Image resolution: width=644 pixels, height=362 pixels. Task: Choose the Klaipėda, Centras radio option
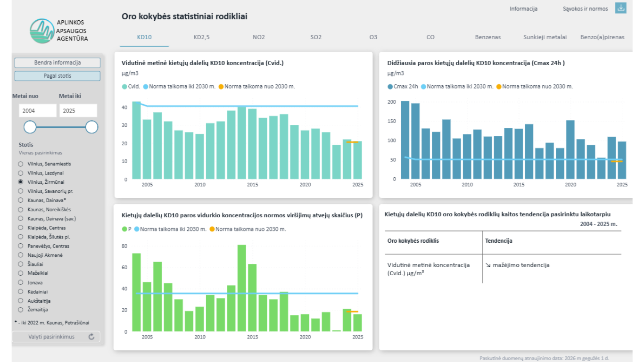tap(20, 228)
